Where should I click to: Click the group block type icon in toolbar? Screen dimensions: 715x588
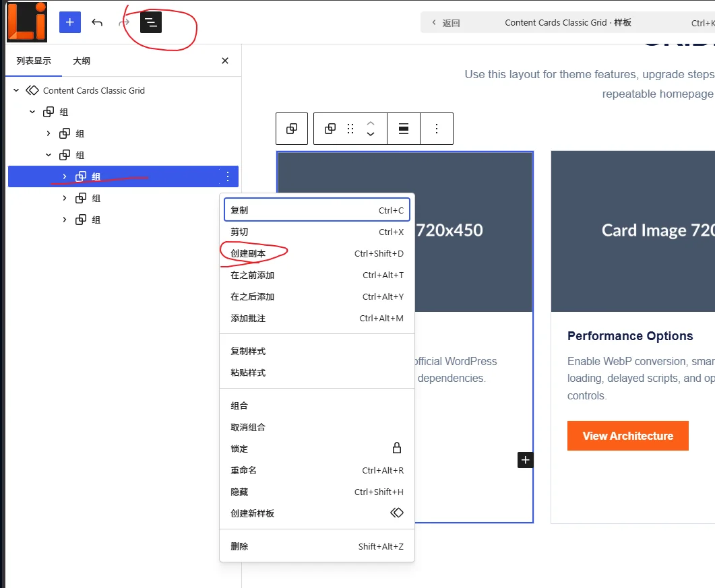point(330,129)
